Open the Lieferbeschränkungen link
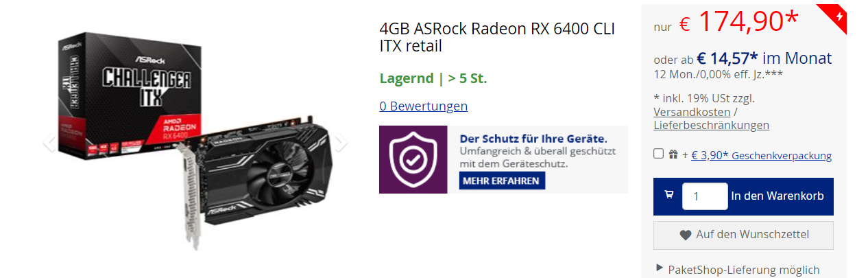 711,125
